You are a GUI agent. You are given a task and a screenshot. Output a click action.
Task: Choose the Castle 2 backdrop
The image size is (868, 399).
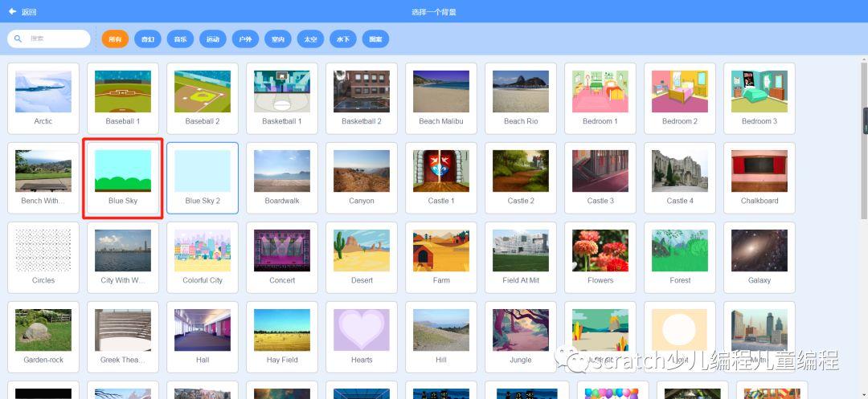pyautogui.click(x=521, y=178)
